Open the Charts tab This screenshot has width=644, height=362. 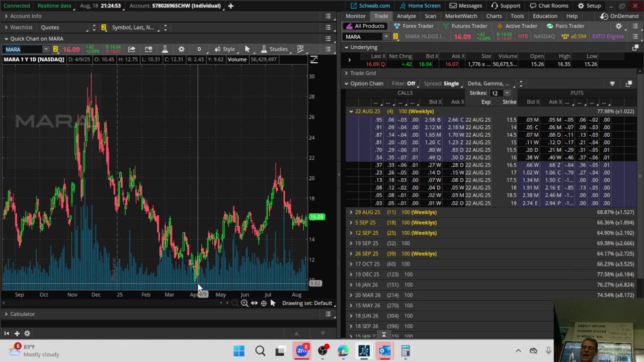point(494,16)
